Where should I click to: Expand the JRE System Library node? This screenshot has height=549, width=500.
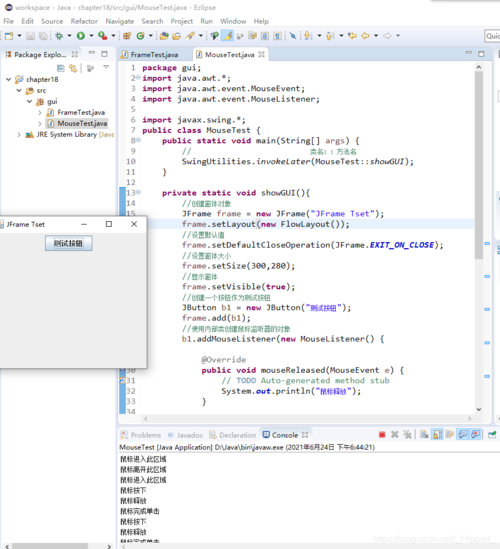click(19, 134)
